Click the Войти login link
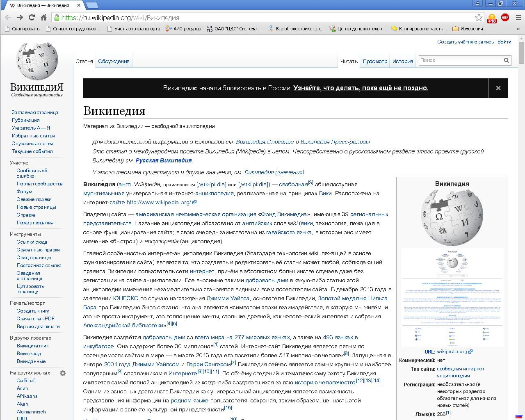The height and width of the screenshot is (420, 525). (504, 42)
